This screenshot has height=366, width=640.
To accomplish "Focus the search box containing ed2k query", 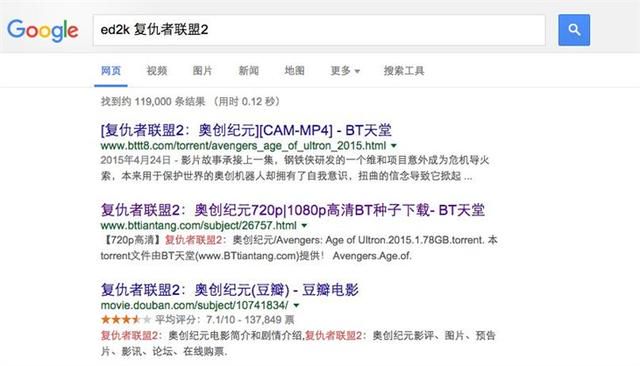I will 319,30.
